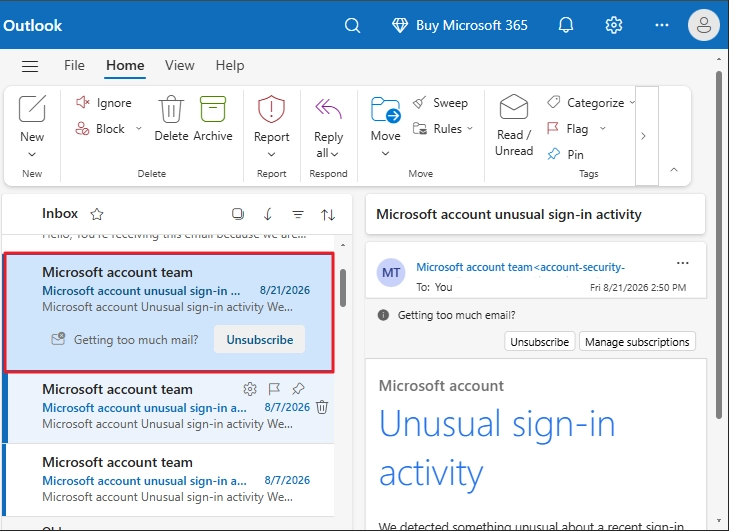Viewport: 729px width, 531px height.
Task: Click the Inbox folder title
Action: click(x=60, y=213)
